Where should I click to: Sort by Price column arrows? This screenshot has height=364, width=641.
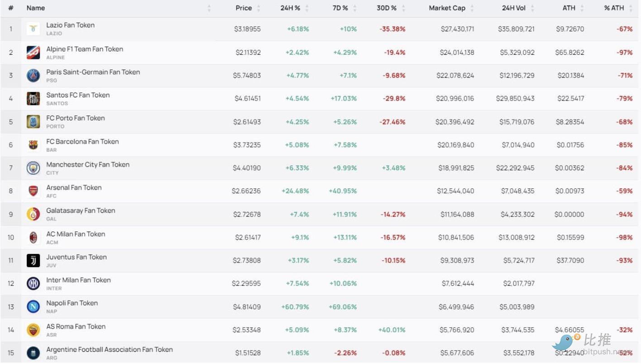258,8
